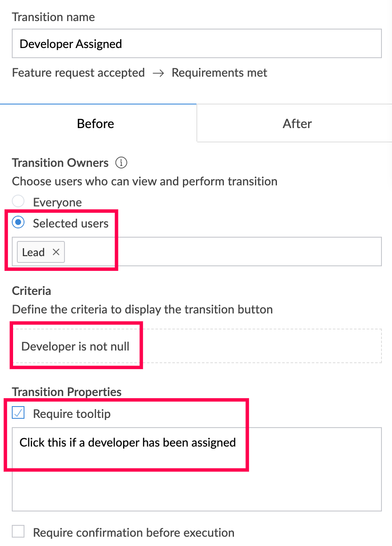The height and width of the screenshot is (546, 392).
Task: Open the After tab
Action: click(297, 123)
